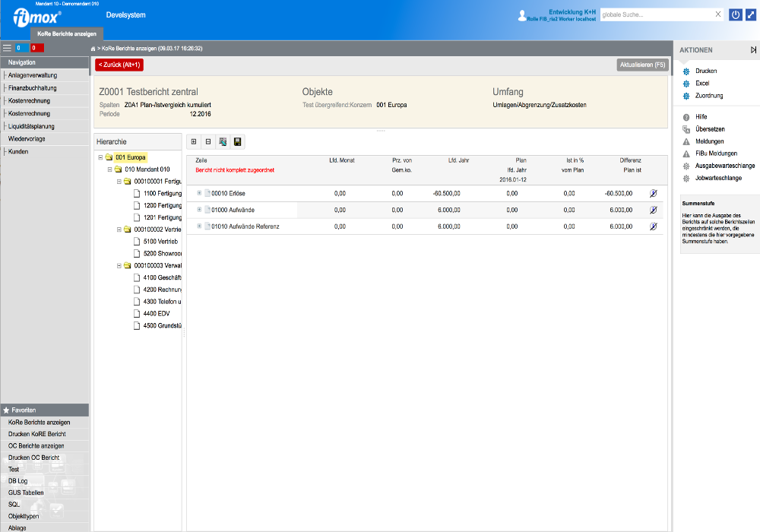This screenshot has height=532, width=760.
Task: Select the 4300 Telefon tree item
Action: (163, 302)
